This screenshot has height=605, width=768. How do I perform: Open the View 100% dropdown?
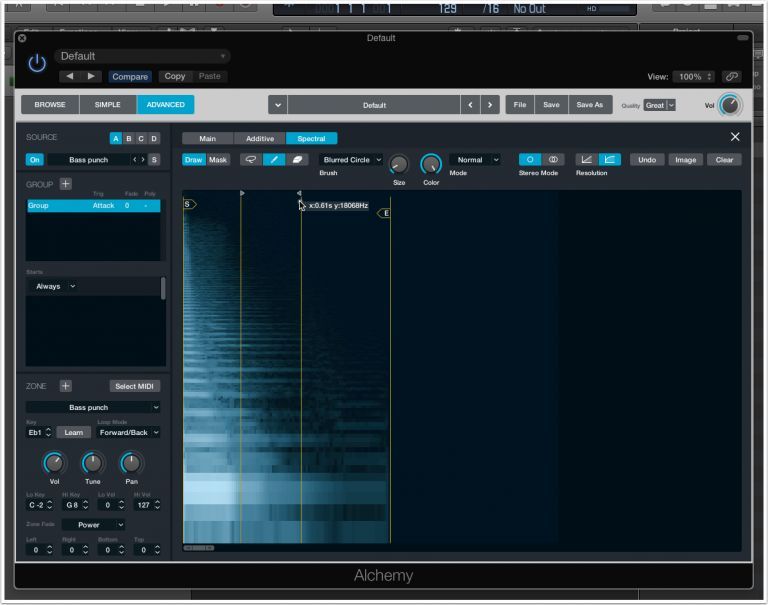click(695, 76)
